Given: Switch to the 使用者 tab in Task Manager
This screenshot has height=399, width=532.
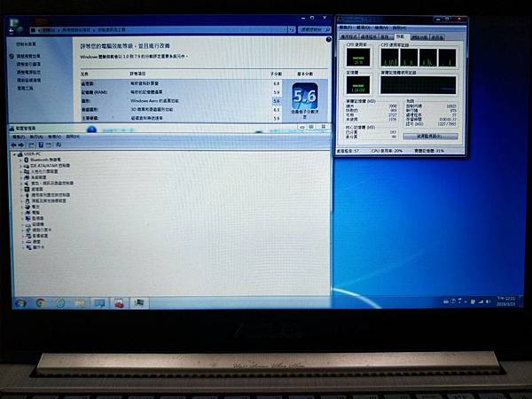Looking at the screenshot, I should tap(437, 37).
